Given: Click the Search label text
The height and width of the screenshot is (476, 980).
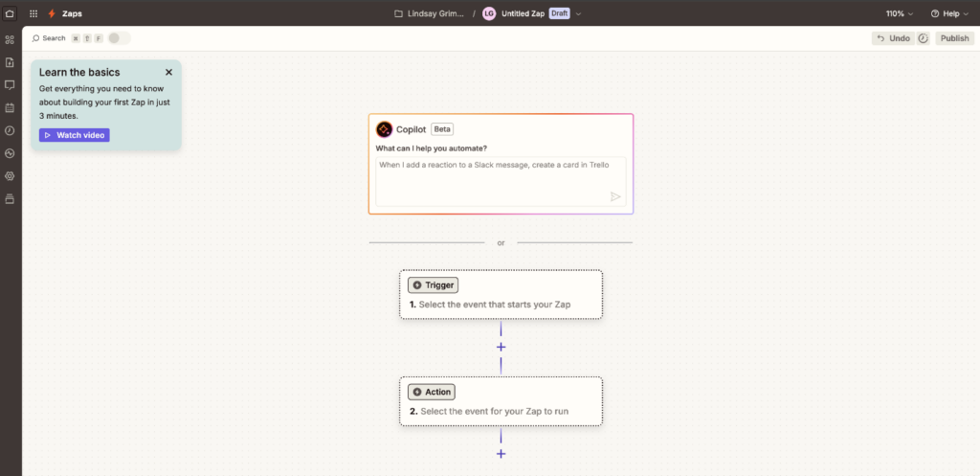Looking at the screenshot, I should (54, 38).
